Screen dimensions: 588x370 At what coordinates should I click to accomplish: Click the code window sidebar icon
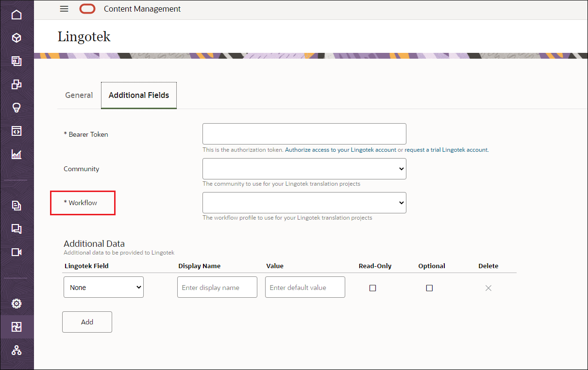tap(17, 131)
